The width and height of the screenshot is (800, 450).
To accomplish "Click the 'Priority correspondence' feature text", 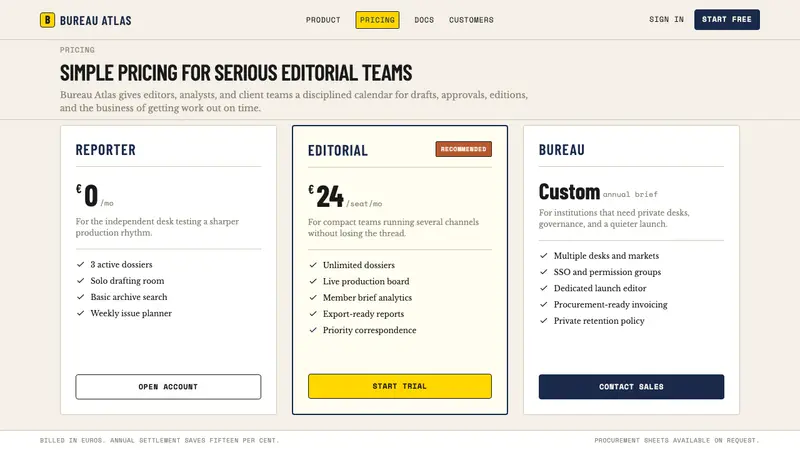I will pyautogui.click(x=369, y=330).
